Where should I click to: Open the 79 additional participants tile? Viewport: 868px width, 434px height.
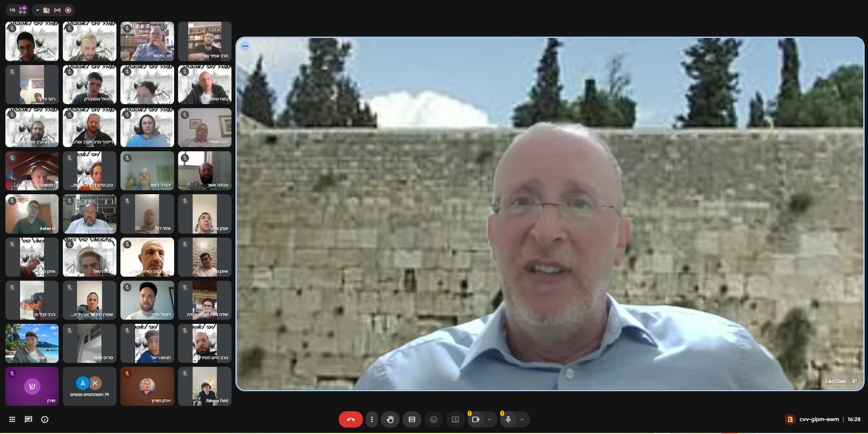[x=90, y=386]
